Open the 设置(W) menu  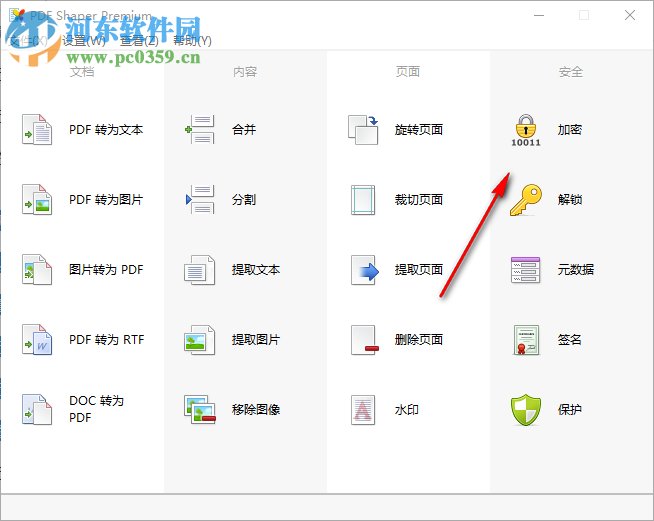click(84, 40)
